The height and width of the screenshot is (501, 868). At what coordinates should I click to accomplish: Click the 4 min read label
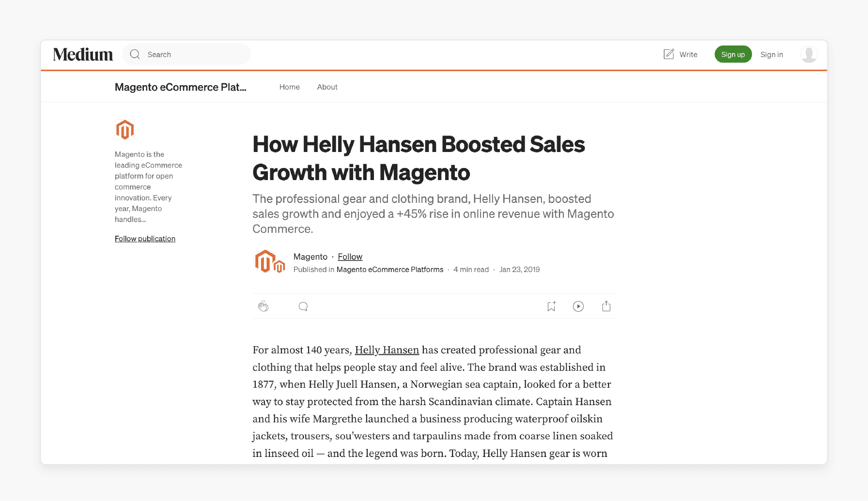pos(471,270)
